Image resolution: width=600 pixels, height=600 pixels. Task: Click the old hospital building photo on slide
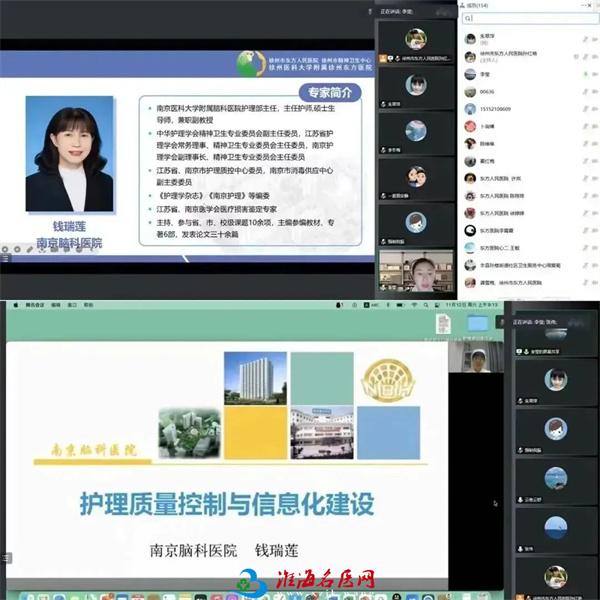(322, 432)
